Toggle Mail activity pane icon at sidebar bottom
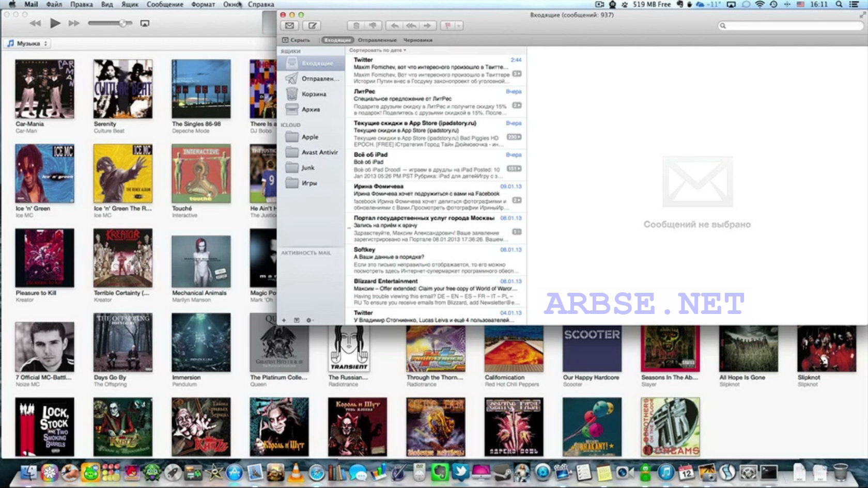The width and height of the screenshot is (868, 488). (297, 320)
